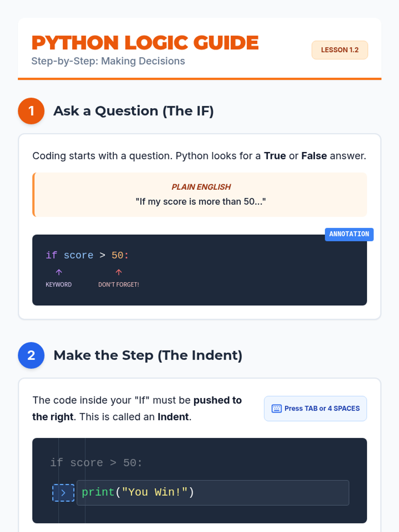Click the Ask a Question heading

click(133, 111)
